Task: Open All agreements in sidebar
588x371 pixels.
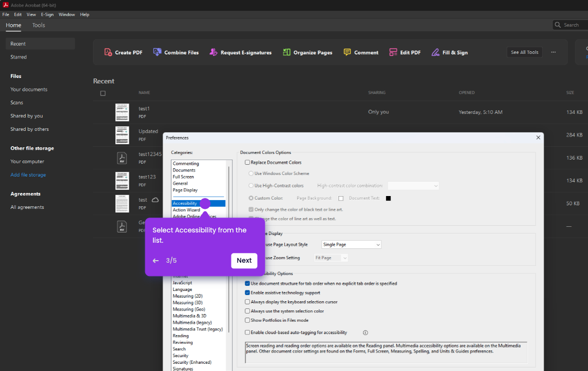Action: coord(27,207)
